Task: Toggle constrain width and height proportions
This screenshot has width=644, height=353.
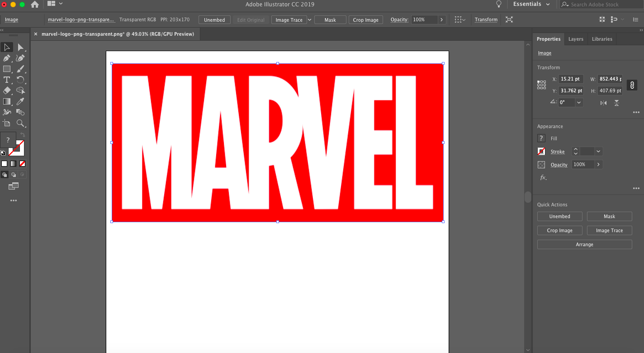Action: 632,85
